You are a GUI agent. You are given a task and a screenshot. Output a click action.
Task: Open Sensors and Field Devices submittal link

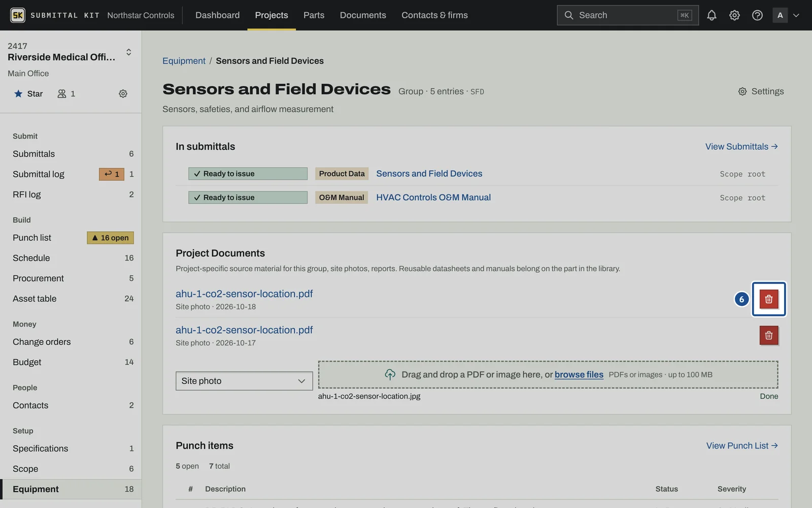[x=429, y=174]
